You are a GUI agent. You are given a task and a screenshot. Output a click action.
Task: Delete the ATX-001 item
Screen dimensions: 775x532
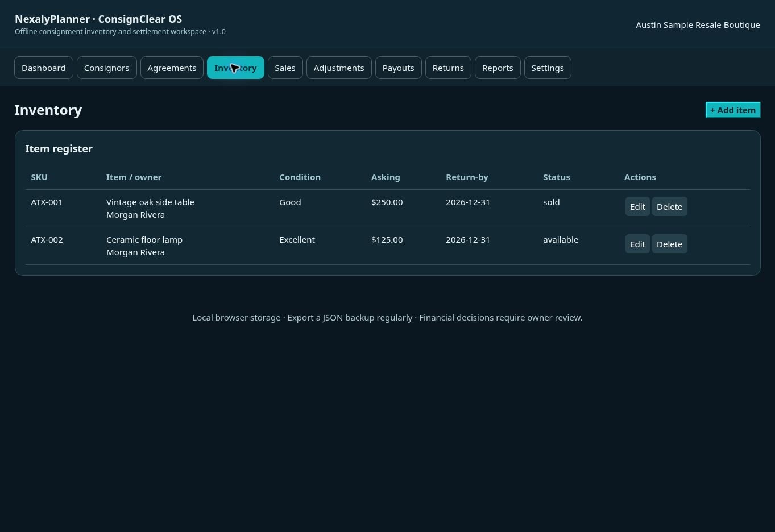(670, 206)
